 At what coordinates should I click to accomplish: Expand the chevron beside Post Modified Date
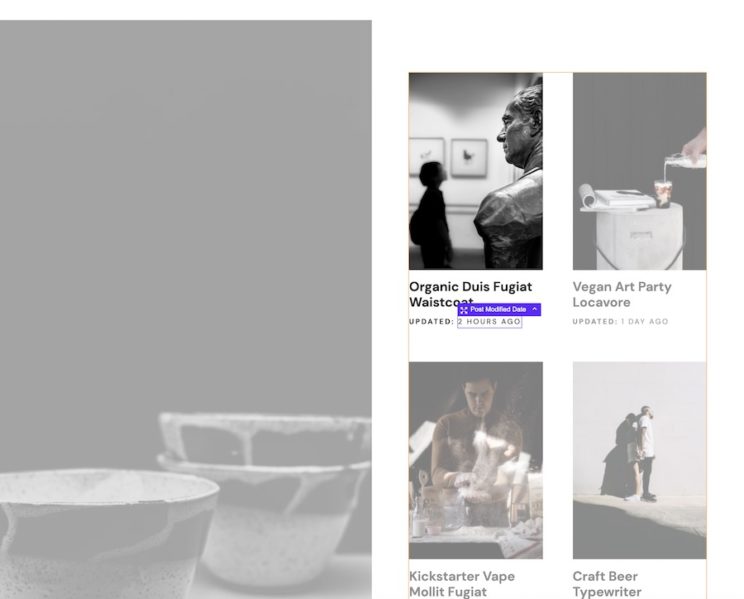[534, 309]
